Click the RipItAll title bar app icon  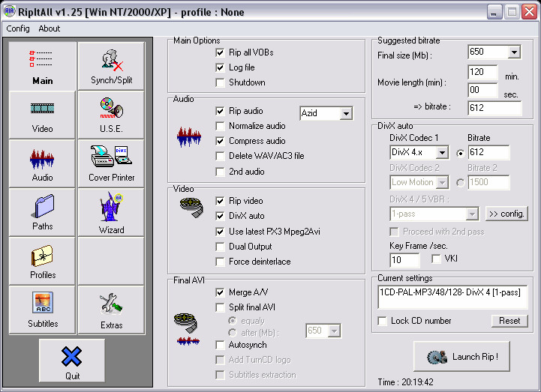9,11
